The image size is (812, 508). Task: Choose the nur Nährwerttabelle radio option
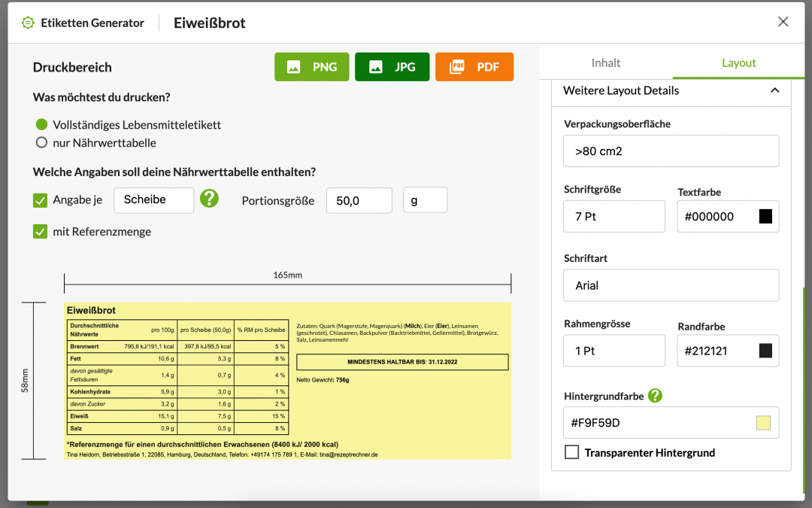(41, 142)
